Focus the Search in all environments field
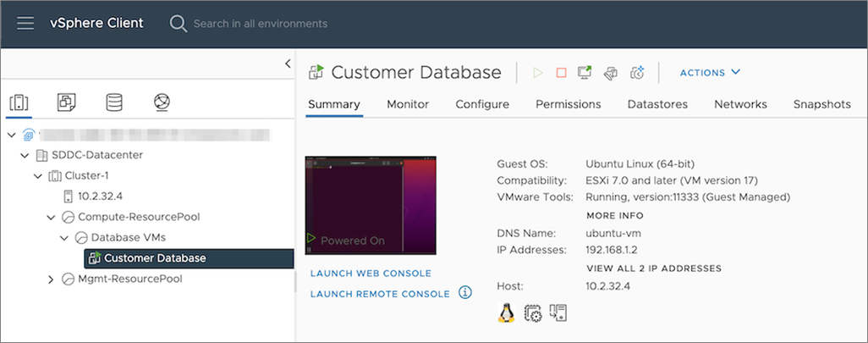868x343 pixels. (261, 24)
